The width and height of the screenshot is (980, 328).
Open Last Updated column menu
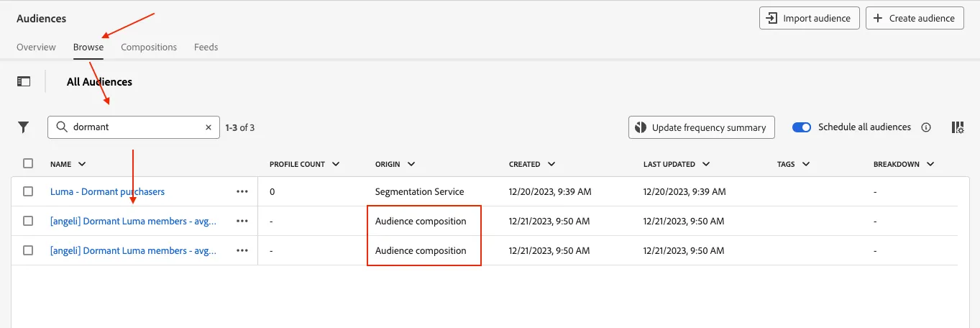coord(706,164)
